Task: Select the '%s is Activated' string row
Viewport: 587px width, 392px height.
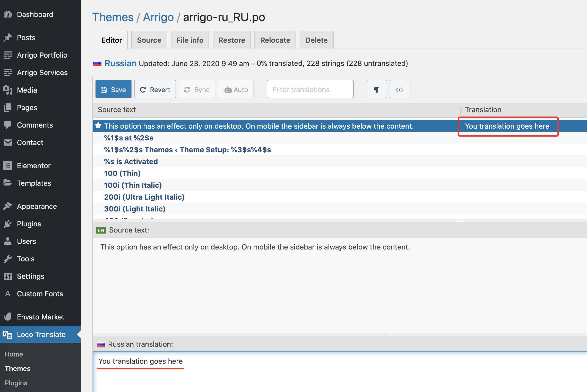Action: pyautogui.click(x=131, y=162)
